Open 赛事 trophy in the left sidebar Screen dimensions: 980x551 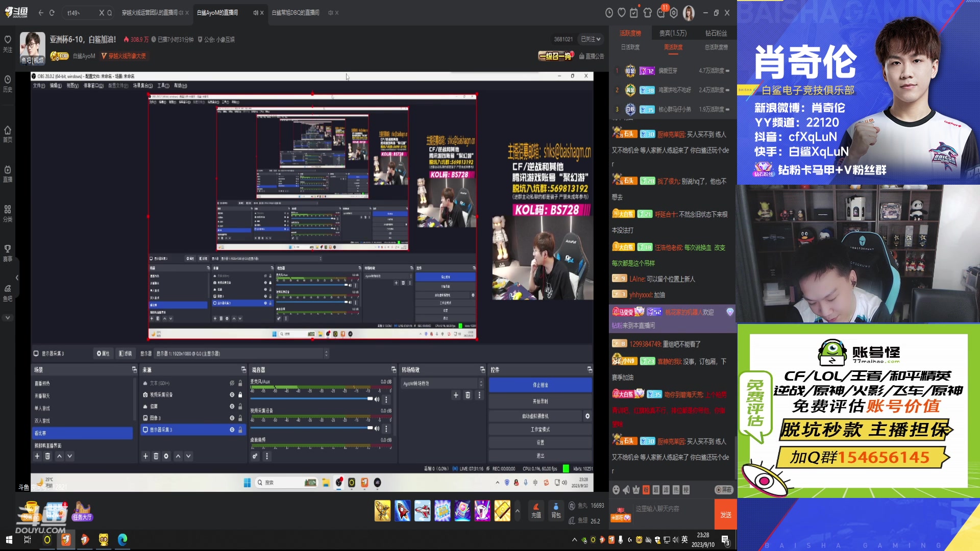8,253
